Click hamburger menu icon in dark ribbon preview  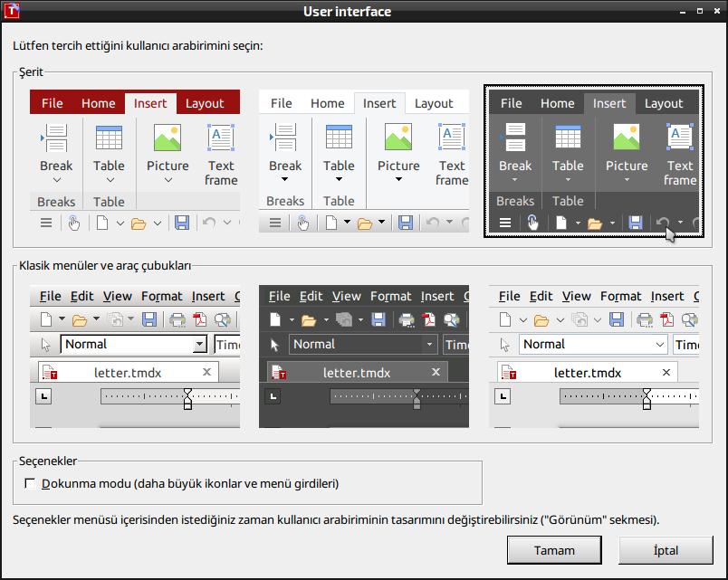click(x=505, y=223)
